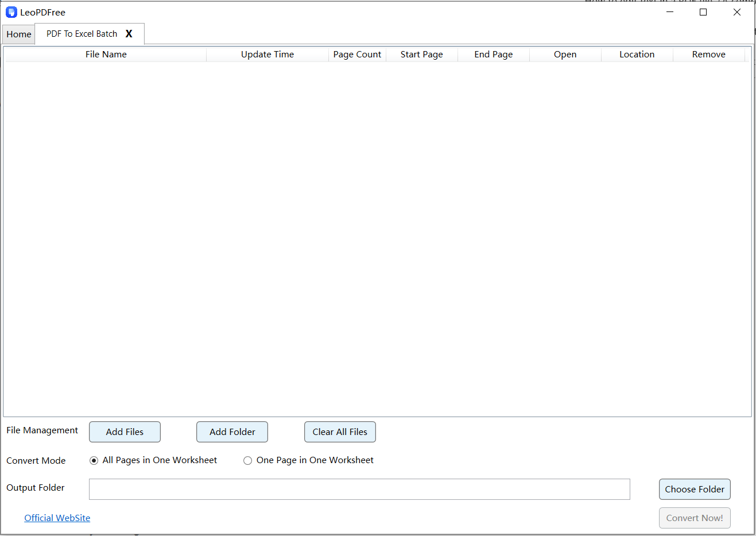The width and height of the screenshot is (756, 536).
Task: Switch to the Home tab
Action: click(x=18, y=34)
